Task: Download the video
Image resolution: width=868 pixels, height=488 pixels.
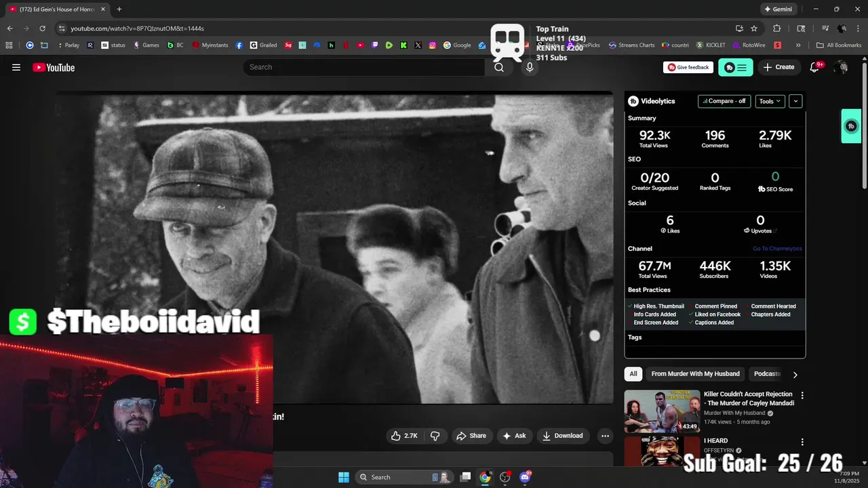Action: (x=562, y=436)
